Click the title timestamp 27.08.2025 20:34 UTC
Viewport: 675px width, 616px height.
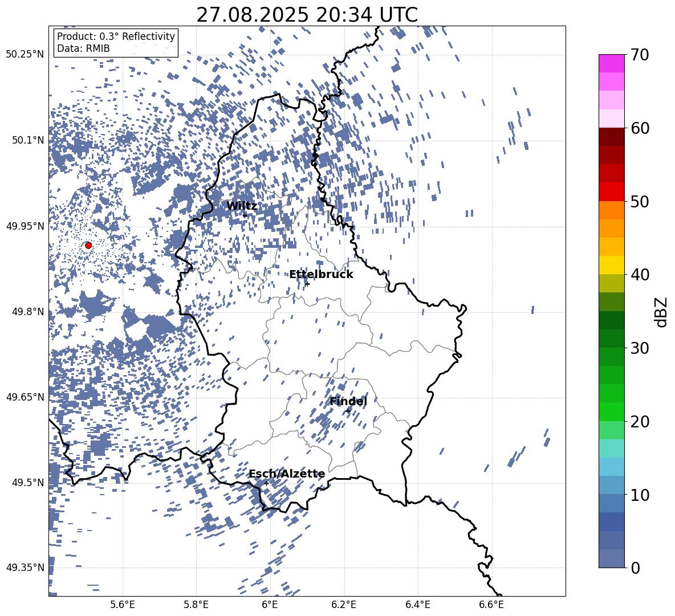coord(307,15)
